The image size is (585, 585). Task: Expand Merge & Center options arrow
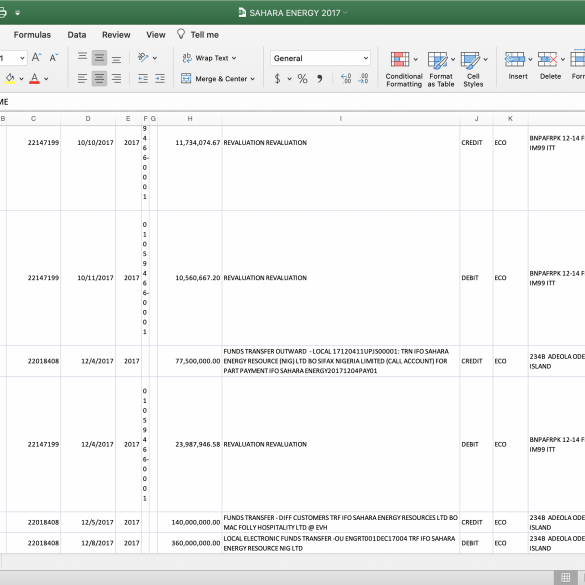click(253, 79)
